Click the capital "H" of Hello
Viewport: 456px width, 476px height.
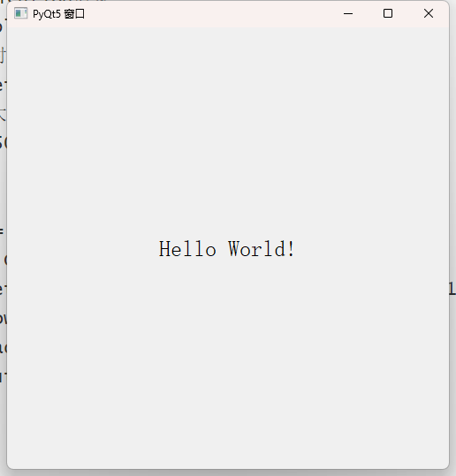click(x=165, y=249)
